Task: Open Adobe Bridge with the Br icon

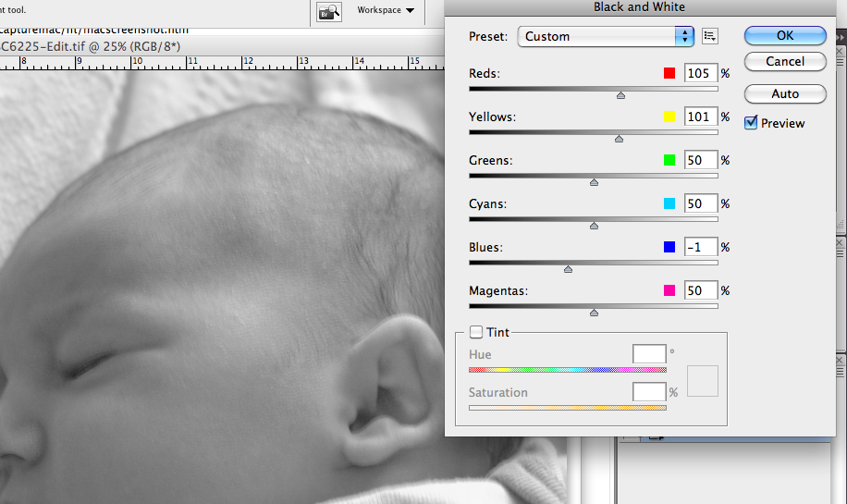Action: [x=329, y=11]
